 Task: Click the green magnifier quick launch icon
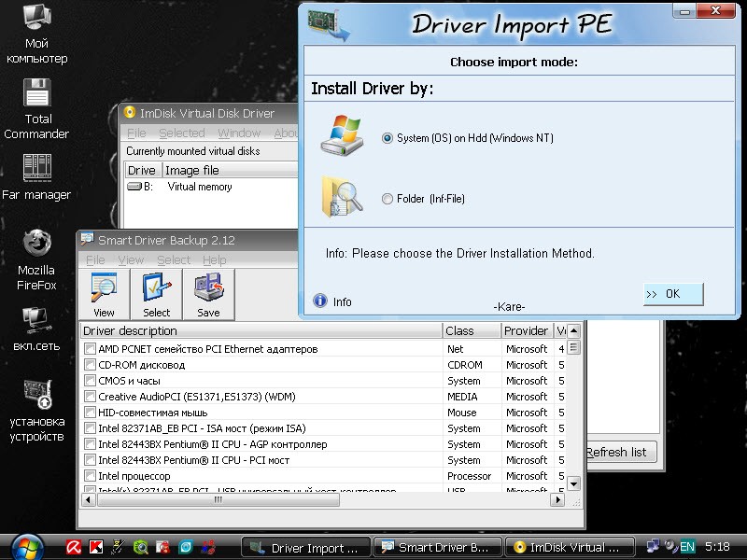pos(141,548)
